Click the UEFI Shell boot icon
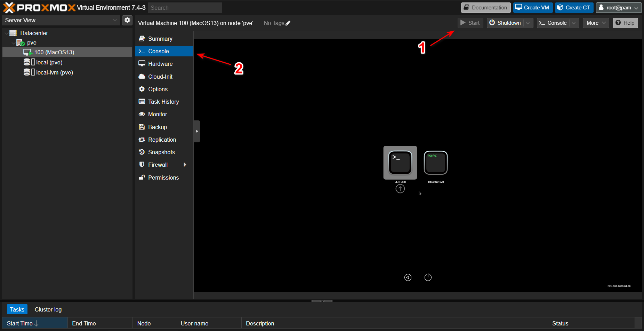Viewport: 644px width, 331px height. coord(400,163)
